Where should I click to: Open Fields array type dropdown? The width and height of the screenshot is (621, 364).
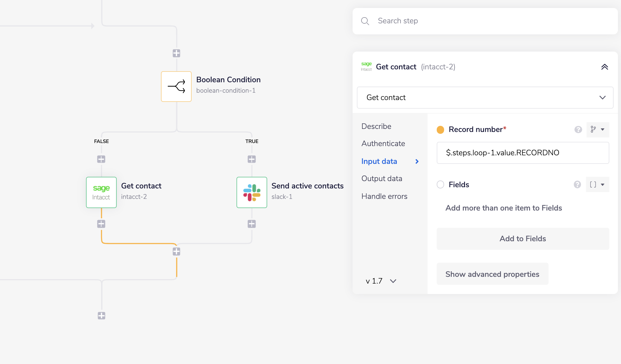point(598,184)
